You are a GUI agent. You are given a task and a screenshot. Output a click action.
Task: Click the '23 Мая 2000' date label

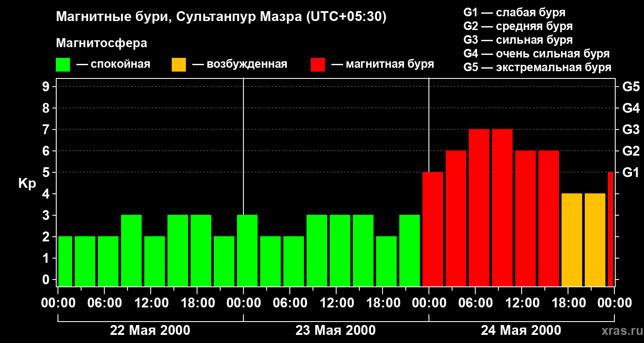click(x=336, y=330)
